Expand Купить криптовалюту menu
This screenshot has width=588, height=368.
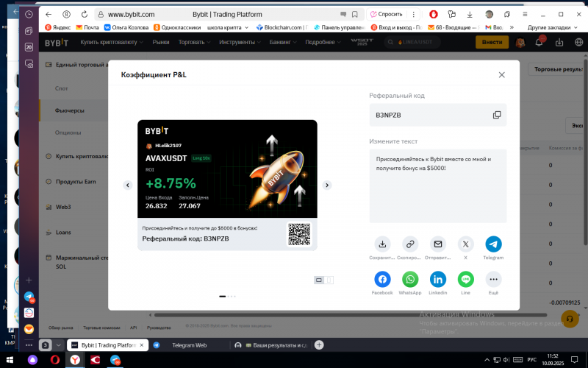[112, 42]
